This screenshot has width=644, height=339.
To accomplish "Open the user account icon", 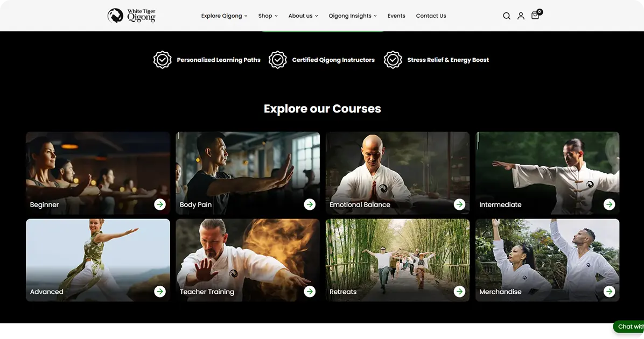I will click(x=521, y=16).
